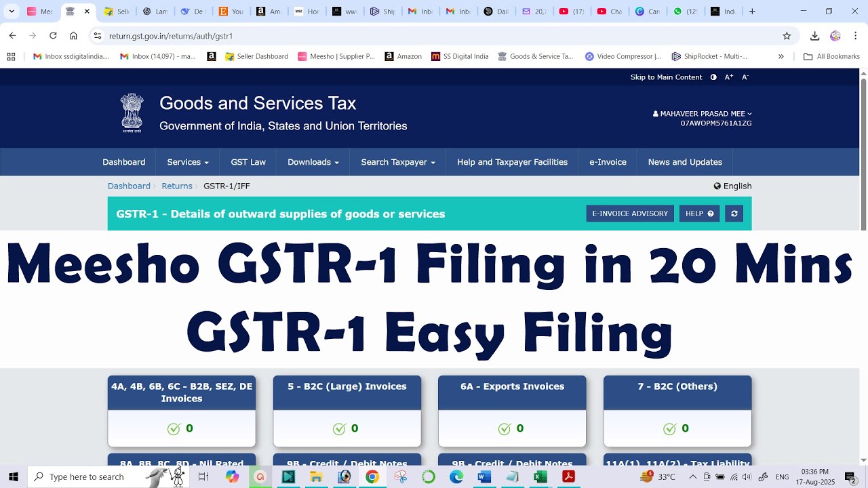This screenshot has width=868, height=488.
Task: Click the Government of India emblem logo
Action: coord(132,113)
